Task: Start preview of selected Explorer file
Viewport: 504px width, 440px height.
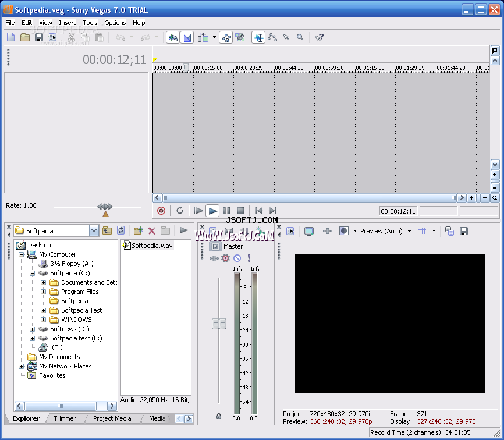Action: coord(183,230)
